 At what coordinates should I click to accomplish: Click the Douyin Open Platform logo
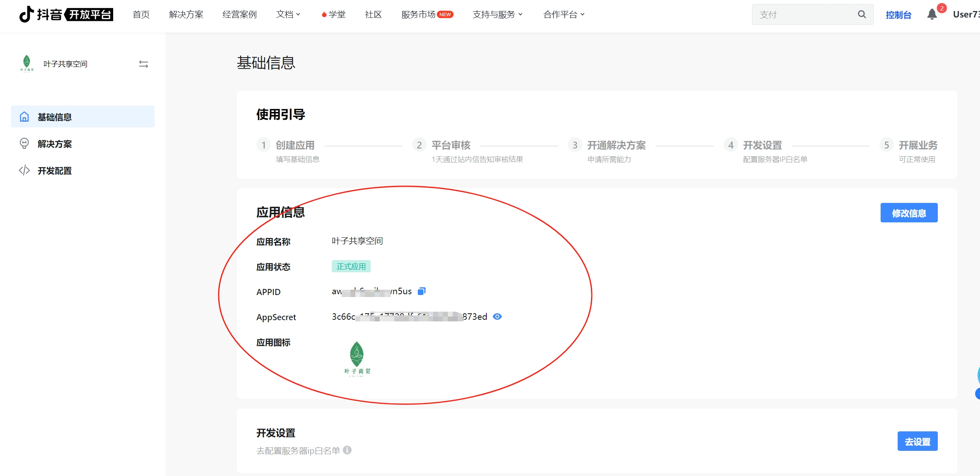tap(66, 15)
